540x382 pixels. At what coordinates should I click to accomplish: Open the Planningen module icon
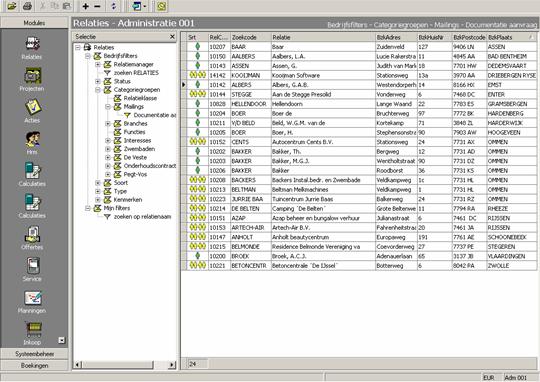tap(33, 298)
